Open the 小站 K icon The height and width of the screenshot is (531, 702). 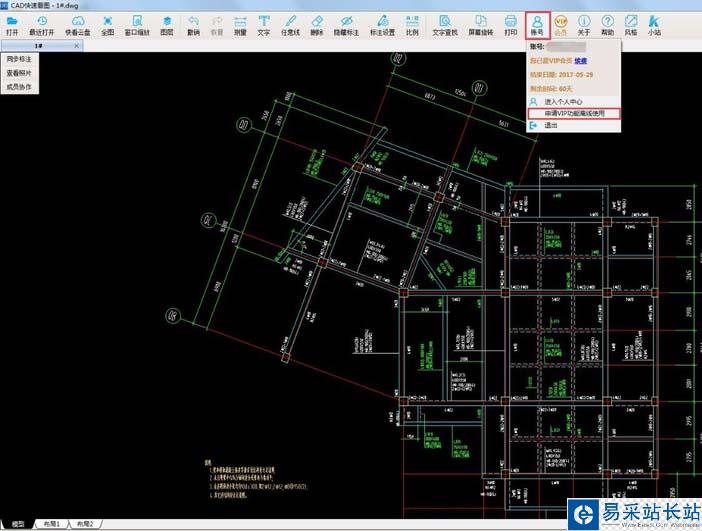click(654, 26)
